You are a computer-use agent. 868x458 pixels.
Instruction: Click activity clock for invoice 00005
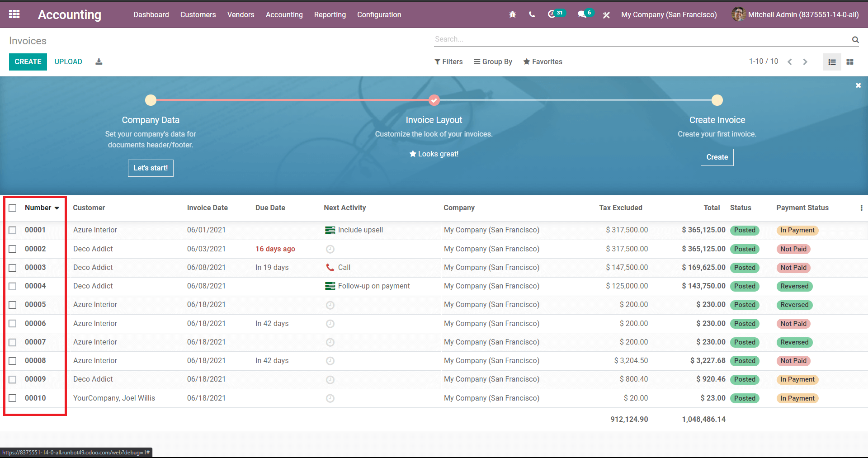pyautogui.click(x=330, y=305)
